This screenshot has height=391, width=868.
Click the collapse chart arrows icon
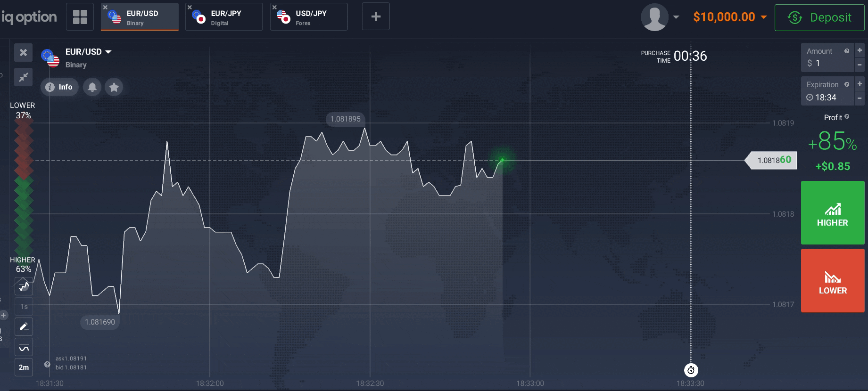[x=23, y=77]
